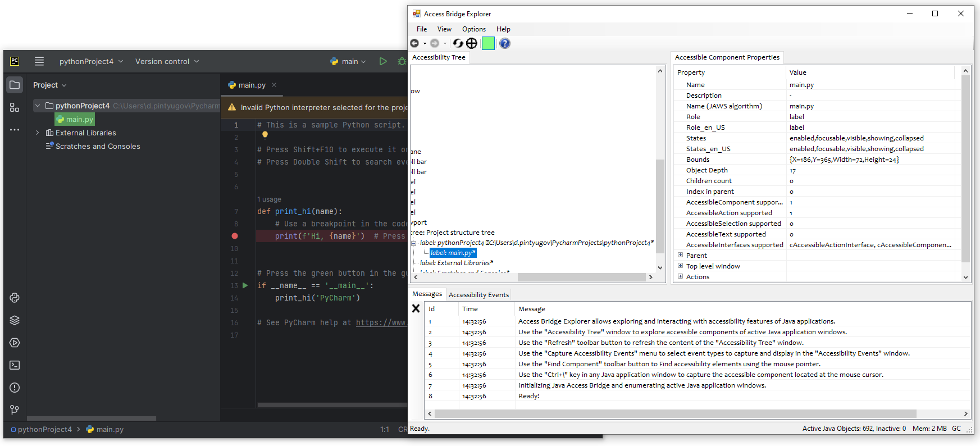Toggle the breakpoint on line 9
Screen dimensions: 980x446
[235, 236]
